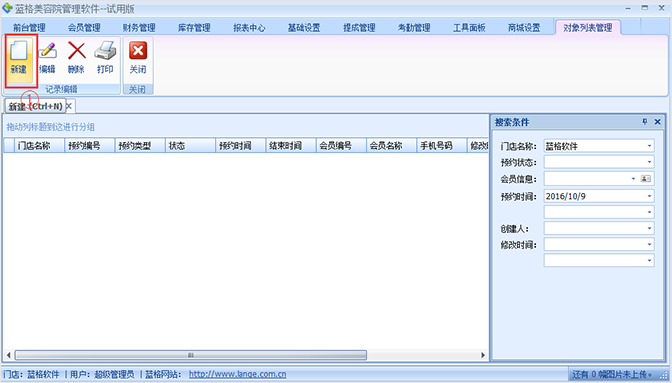Screen dimensions: 672x383
Task: Open the 考勤管理 tab
Action: coord(414,28)
